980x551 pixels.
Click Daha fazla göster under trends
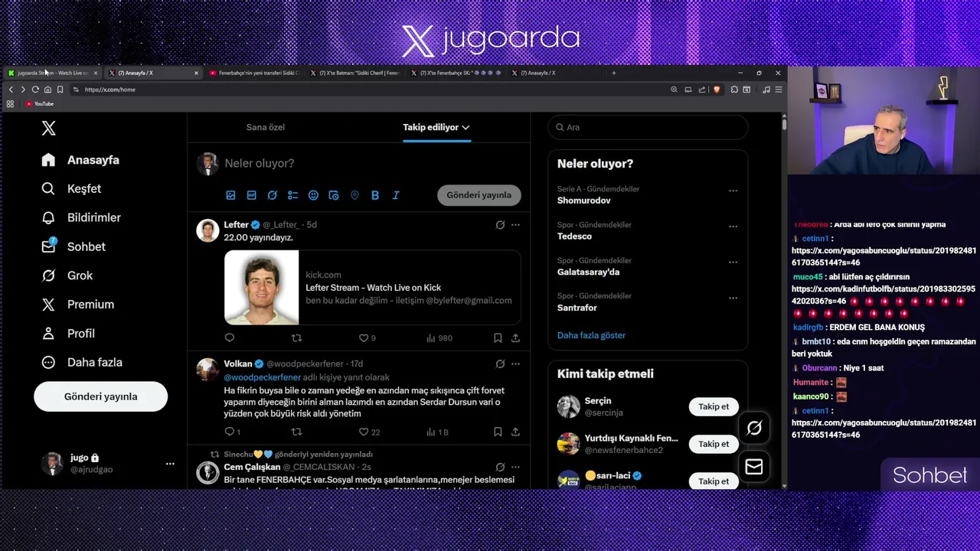coord(591,335)
